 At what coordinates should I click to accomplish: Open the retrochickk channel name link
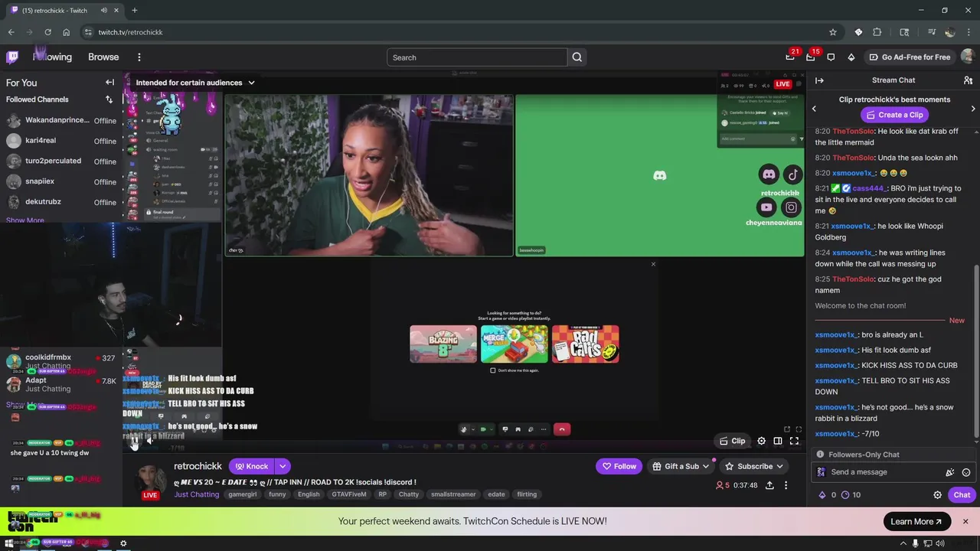pyautogui.click(x=198, y=466)
